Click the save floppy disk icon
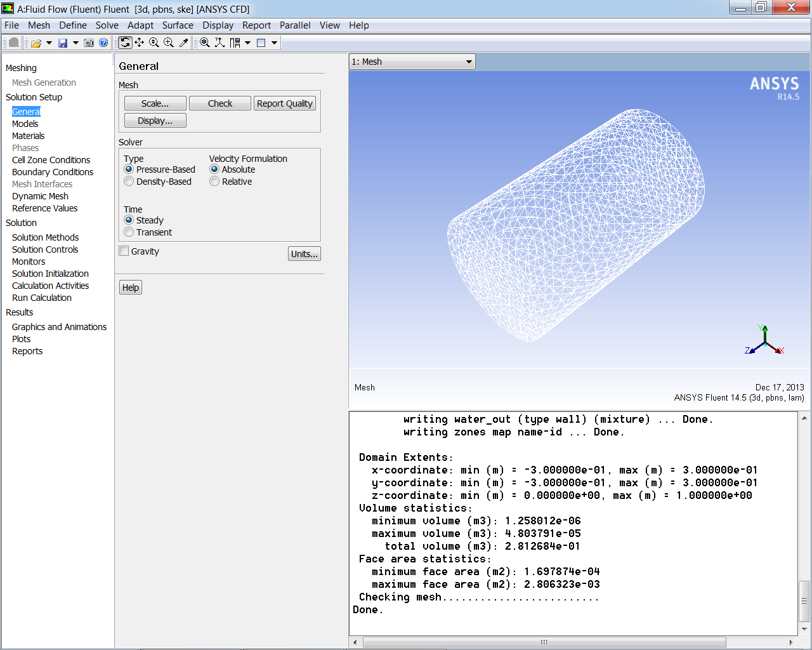The image size is (812, 650). tap(63, 43)
